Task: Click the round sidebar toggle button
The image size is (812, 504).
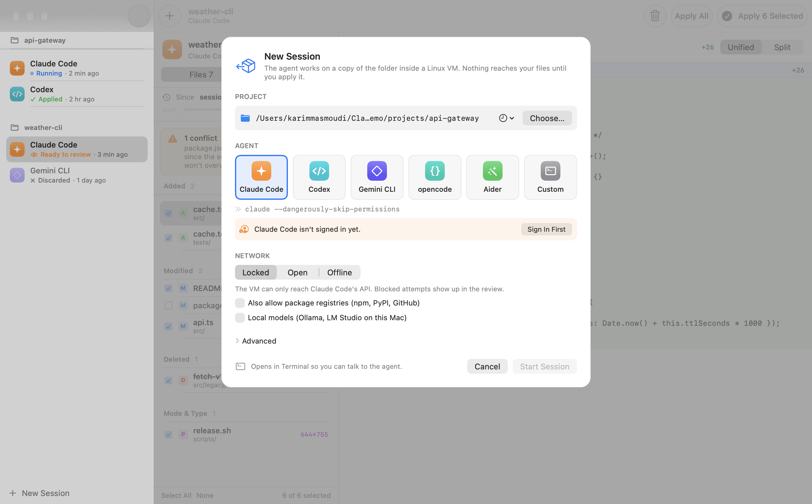Action: point(139,16)
